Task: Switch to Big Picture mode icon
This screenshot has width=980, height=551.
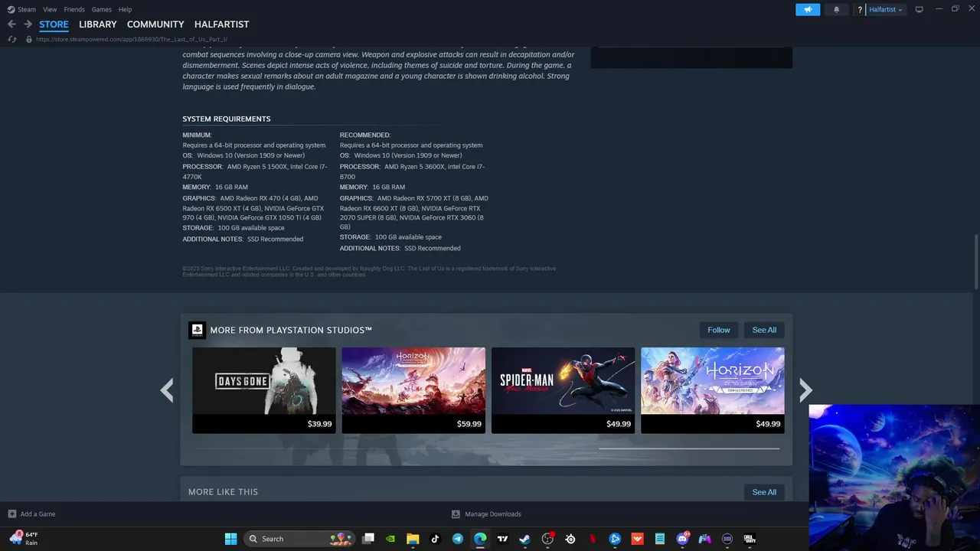Action: click(x=920, y=9)
